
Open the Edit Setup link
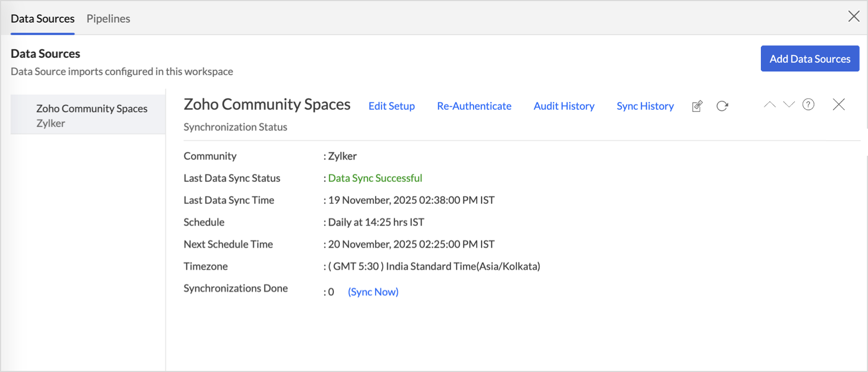[x=391, y=106]
